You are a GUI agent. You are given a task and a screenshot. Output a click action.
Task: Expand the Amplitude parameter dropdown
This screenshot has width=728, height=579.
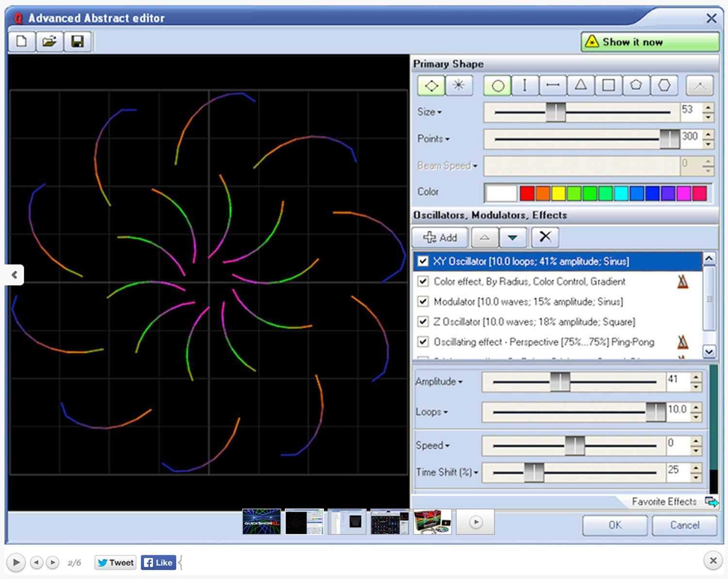[460, 382]
